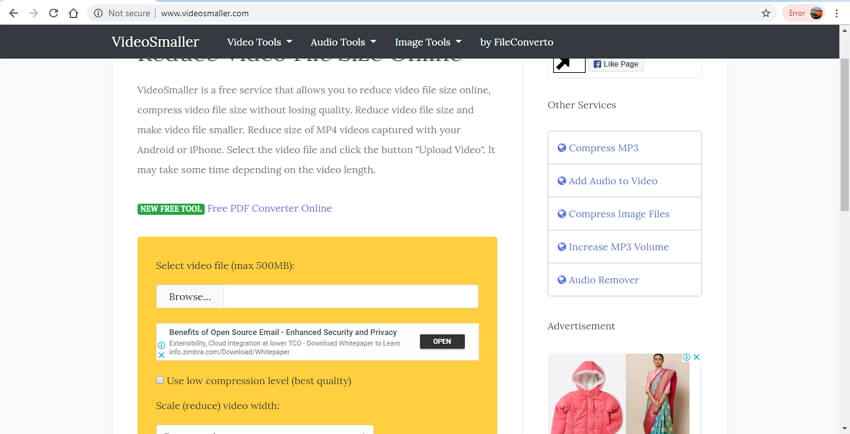850x434 pixels.
Task: Click the browser Back arrow
Action: (14, 14)
